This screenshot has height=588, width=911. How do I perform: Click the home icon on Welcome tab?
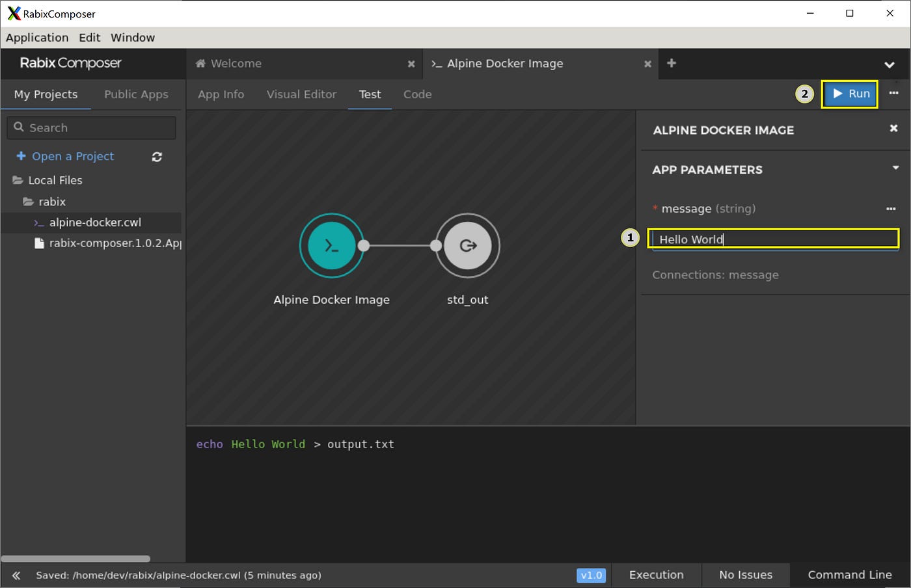[x=200, y=63]
